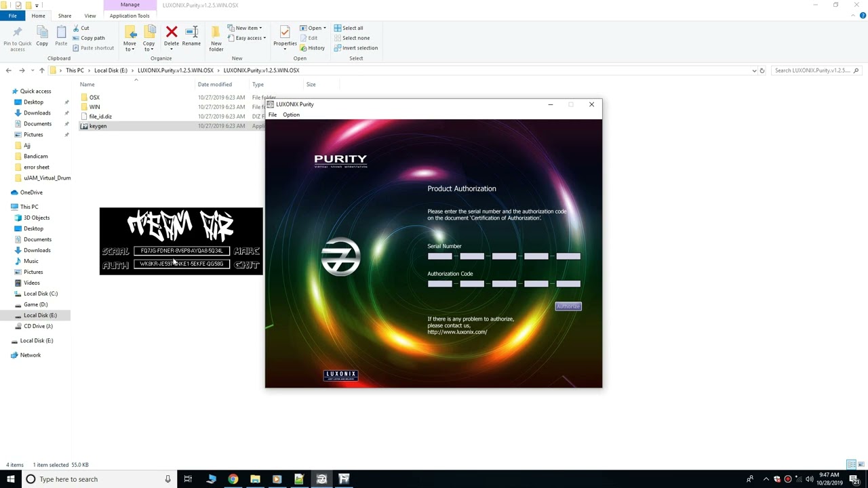
Task: Click the Purity app taskbar icon
Action: click(x=321, y=479)
